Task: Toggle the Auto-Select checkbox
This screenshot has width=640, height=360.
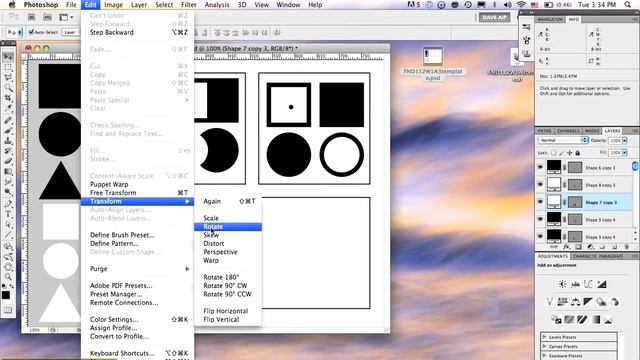Action: coord(31,32)
